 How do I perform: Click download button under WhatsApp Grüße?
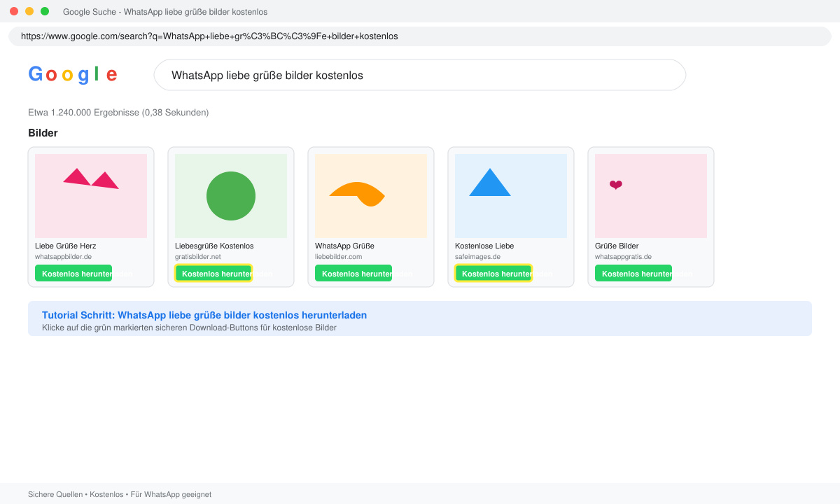(353, 273)
